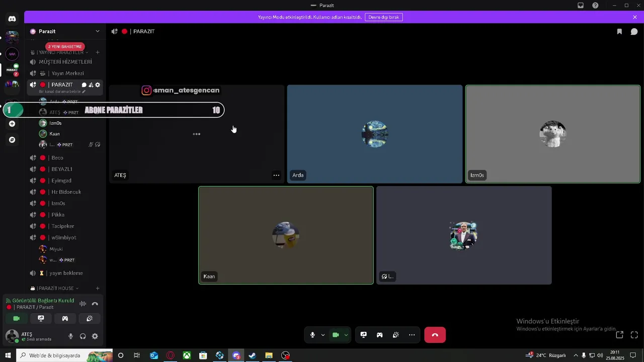The width and height of the screenshot is (644, 362).
Task: Open camera device options arrow in call controls
Action: (346, 335)
